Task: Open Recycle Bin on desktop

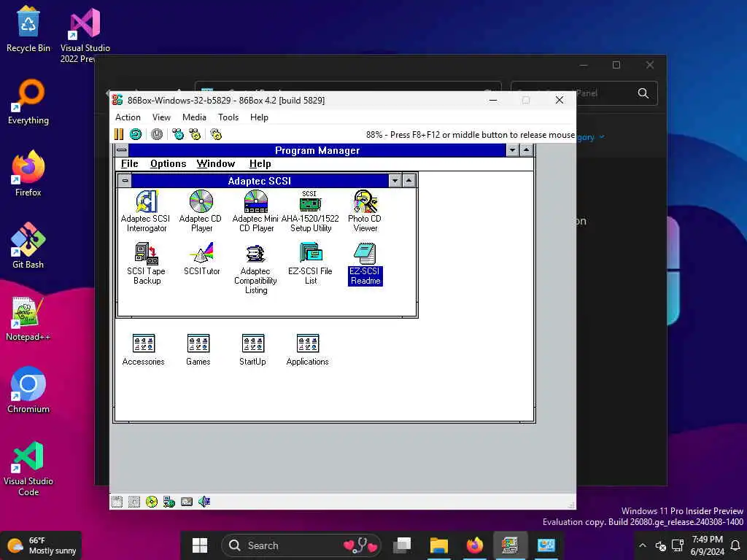Action: click(x=28, y=29)
